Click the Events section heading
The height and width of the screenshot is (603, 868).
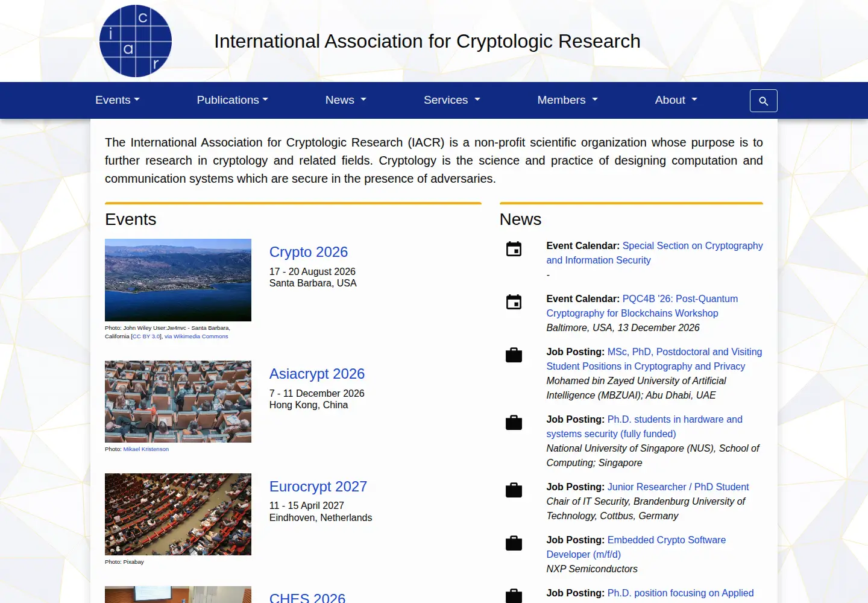click(x=131, y=219)
